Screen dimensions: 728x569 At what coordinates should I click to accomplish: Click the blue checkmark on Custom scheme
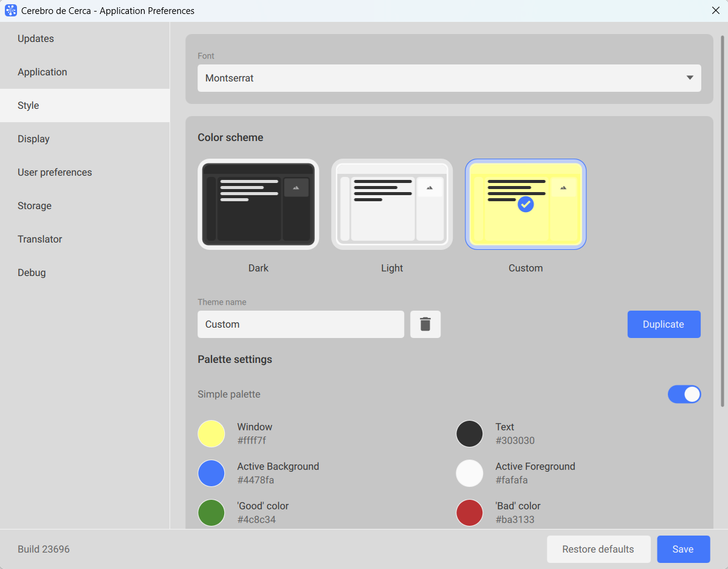[x=526, y=204]
